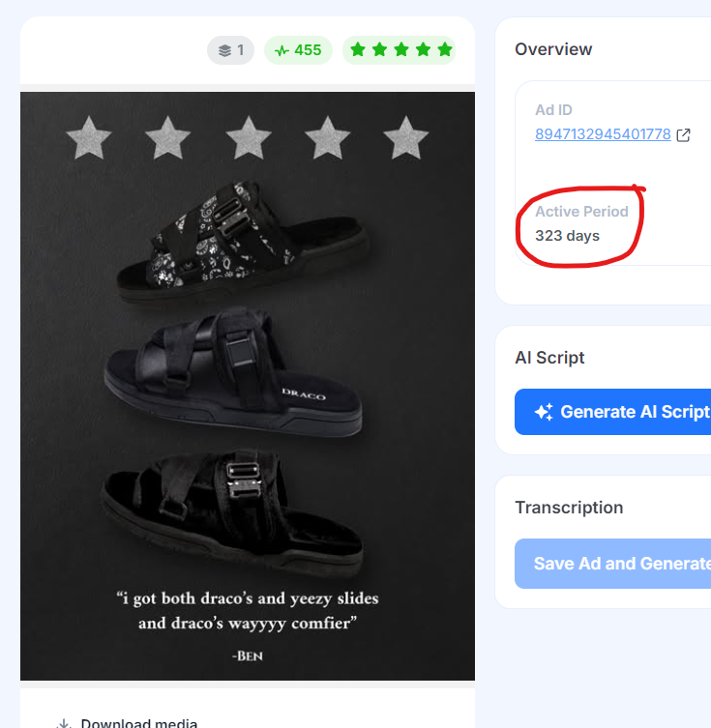Click the activity score badge 455
This screenshot has height=728, width=711.
pos(298,50)
